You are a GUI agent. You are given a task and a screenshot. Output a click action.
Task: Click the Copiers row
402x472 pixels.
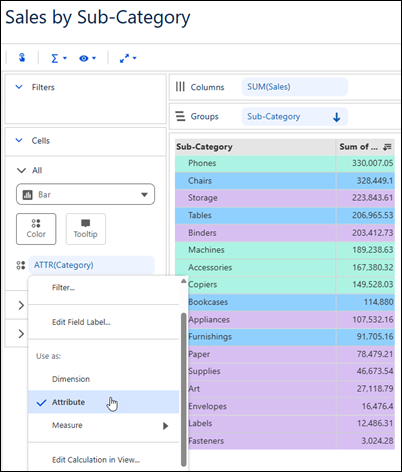tap(291, 285)
